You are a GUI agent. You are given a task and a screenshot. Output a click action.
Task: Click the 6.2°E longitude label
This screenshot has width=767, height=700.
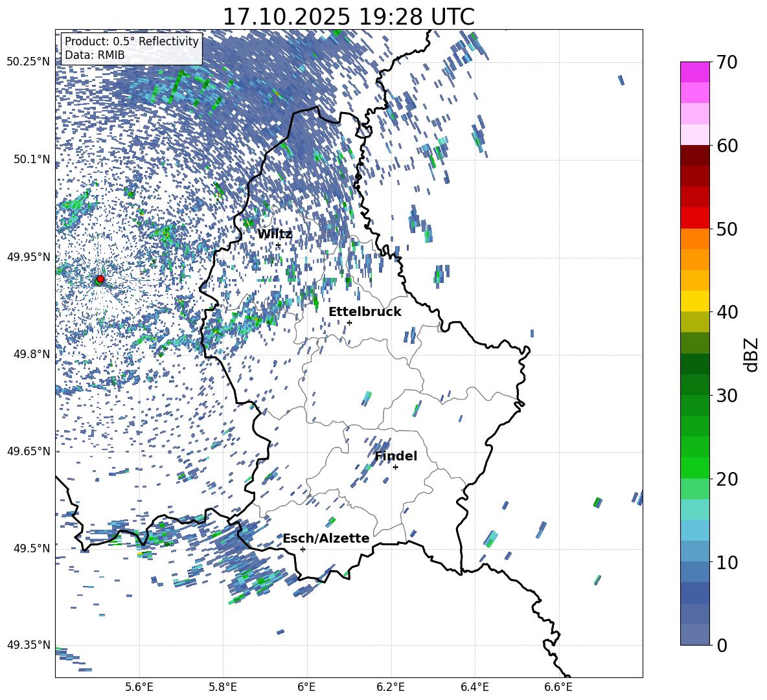point(391,687)
